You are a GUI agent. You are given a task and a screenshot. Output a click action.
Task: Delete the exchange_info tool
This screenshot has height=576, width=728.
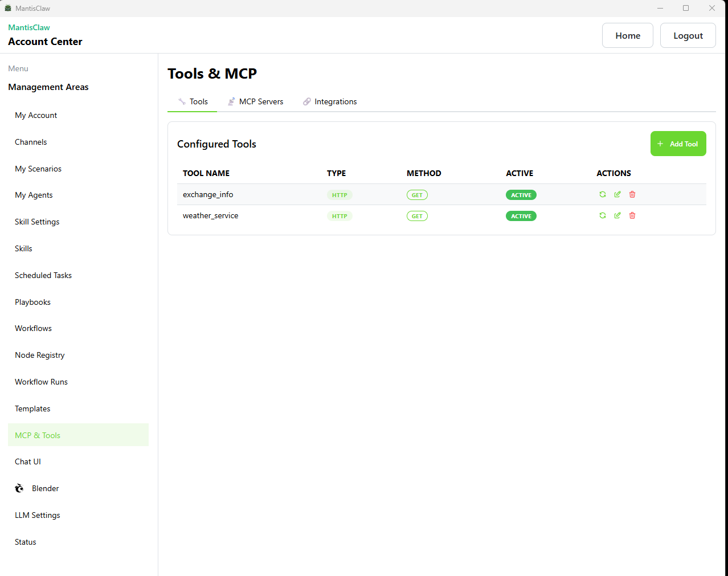632,194
